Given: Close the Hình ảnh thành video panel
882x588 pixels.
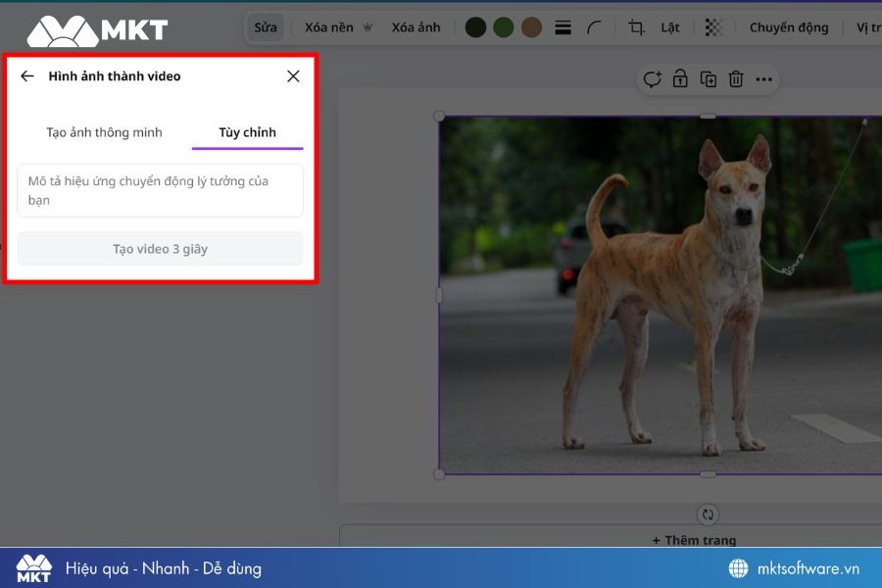Looking at the screenshot, I should (x=293, y=76).
